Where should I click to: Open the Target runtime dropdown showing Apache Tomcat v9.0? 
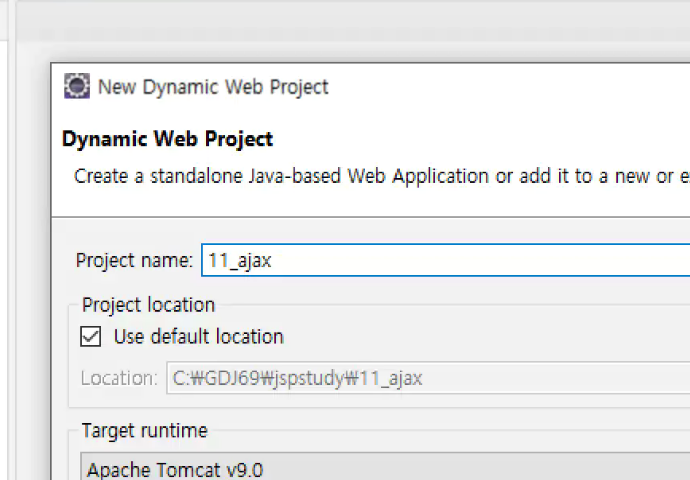click(385, 466)
